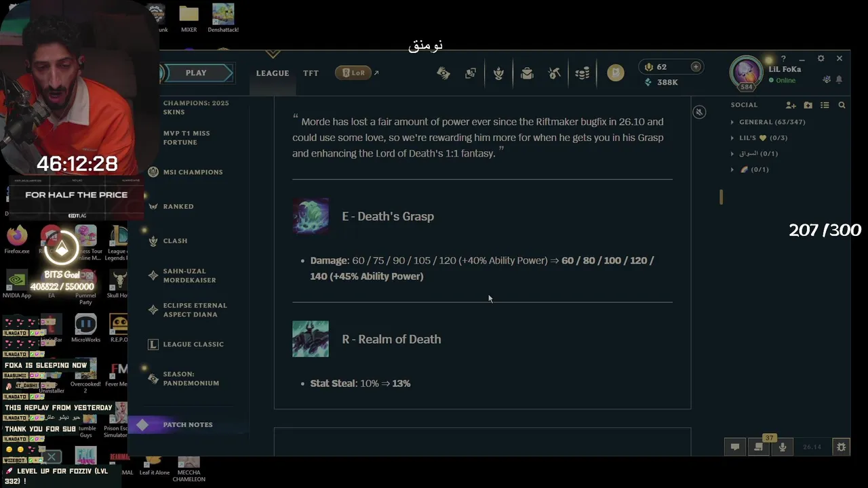
Task: Click the PLAY button
Action: coord(196,73)
